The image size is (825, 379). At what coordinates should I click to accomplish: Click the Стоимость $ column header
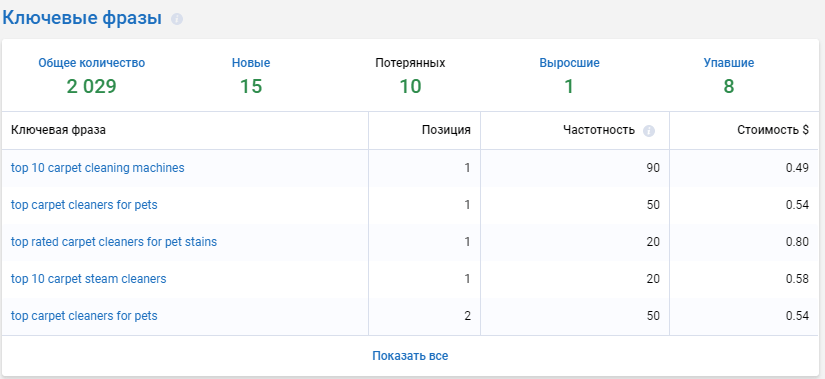[x=773, y=131]
